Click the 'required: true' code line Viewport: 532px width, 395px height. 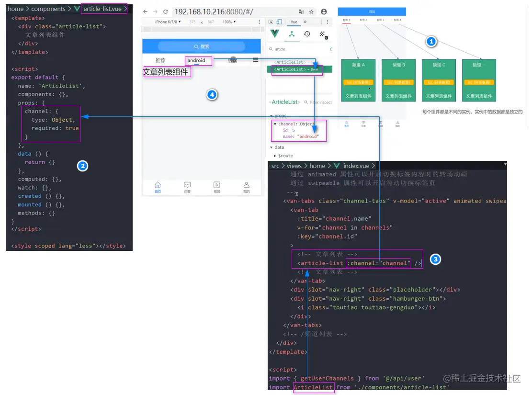pyautogui.click(x=55, y=128)
